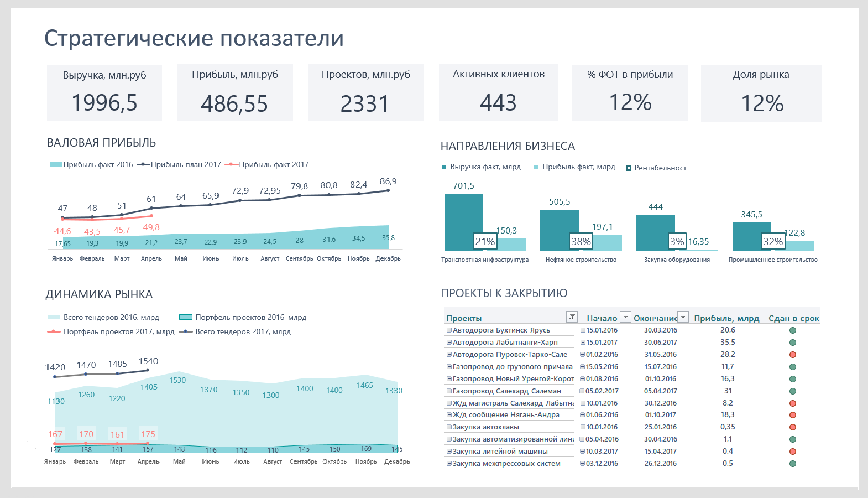Click the 21% profitability label

pyautogui.click(x=485, y=241)
